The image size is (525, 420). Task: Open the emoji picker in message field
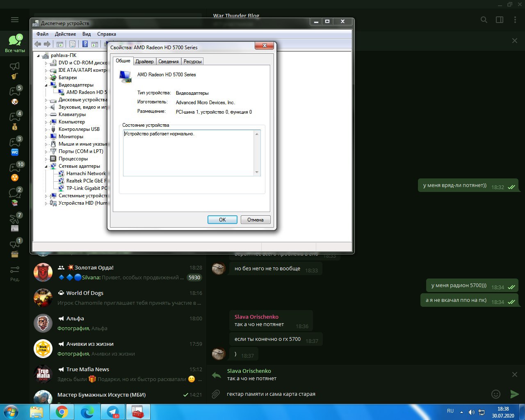tap(496, 394)
